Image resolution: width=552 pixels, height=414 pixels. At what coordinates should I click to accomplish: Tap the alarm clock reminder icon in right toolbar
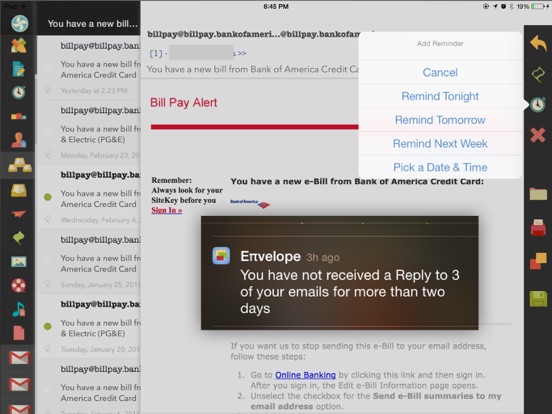click(538, 105)
